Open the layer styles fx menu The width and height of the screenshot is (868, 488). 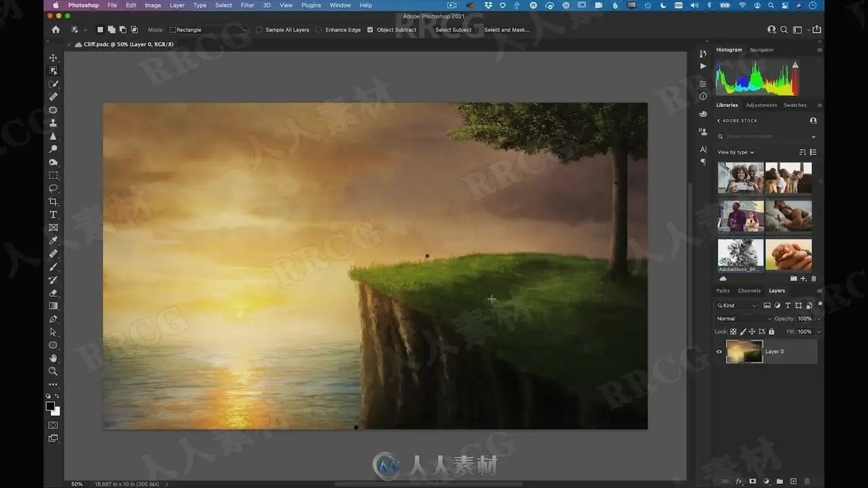point(738,481)
